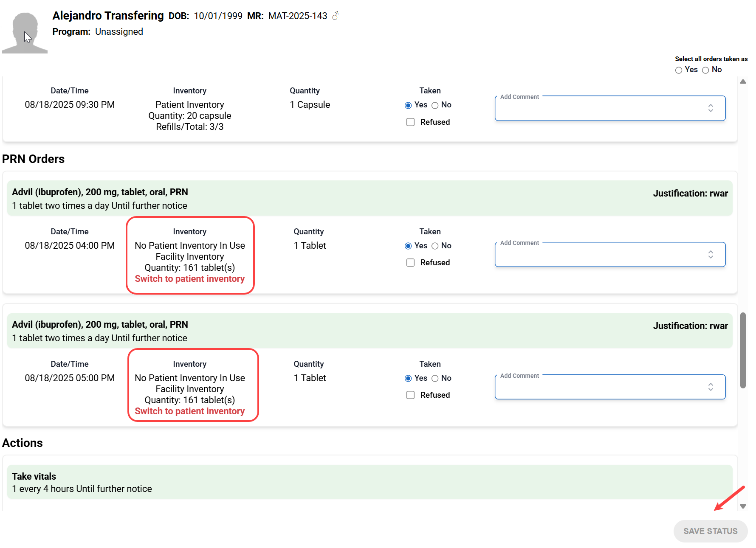Select No for all orders taken
Image resolution: width=756 pixels, height=548 pixels.
coord(705,70)
